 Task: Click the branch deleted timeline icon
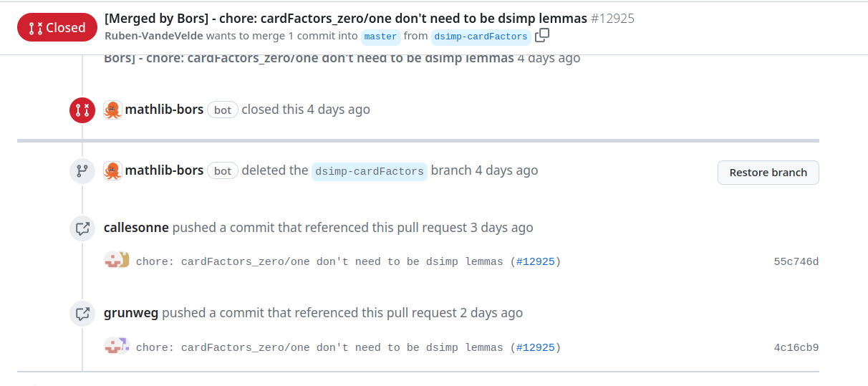click(82, 171)
